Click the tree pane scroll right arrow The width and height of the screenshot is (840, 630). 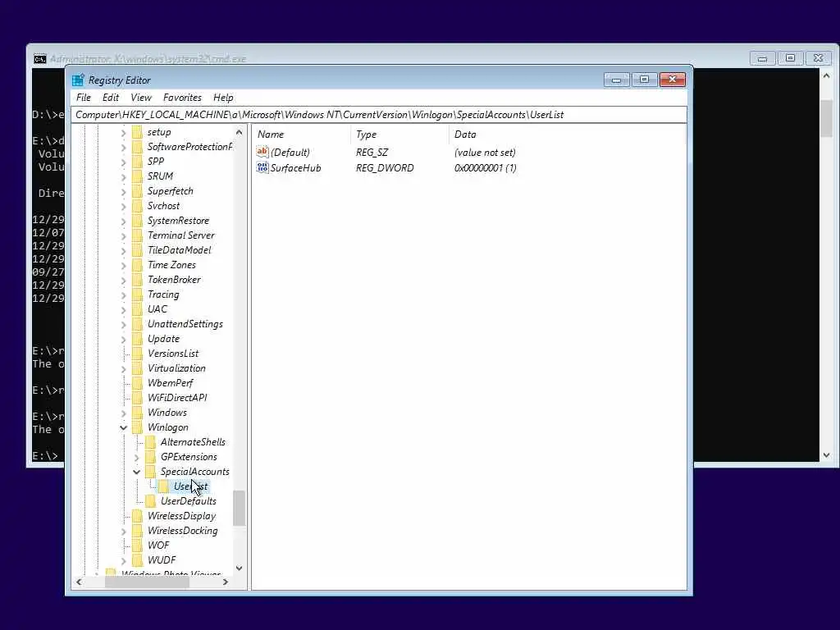tap(226, 582)
